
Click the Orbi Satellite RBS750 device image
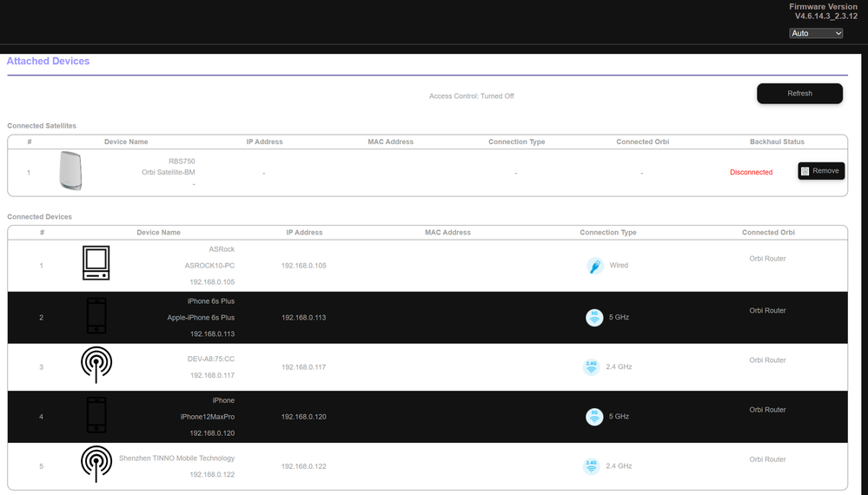70,171
